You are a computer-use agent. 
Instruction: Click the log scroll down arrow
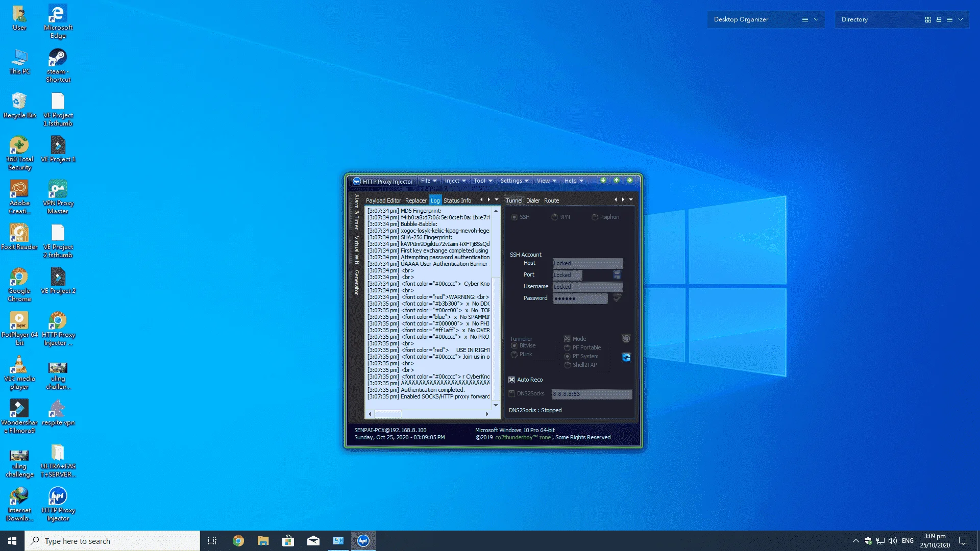[x=496, y=406]
